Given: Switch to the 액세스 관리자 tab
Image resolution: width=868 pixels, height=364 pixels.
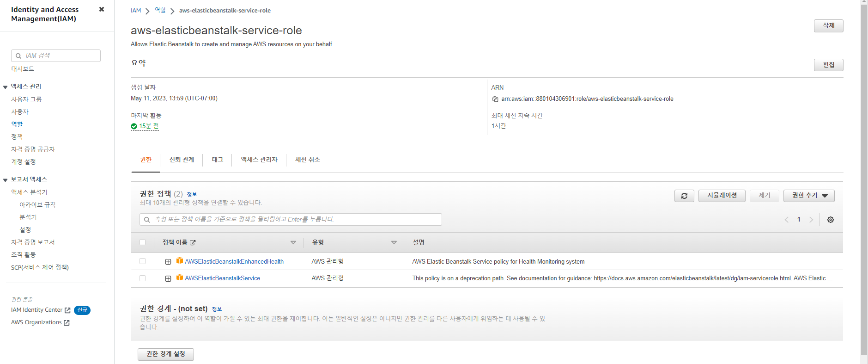Looking at the screenshot, I should click(x=259, y=160).
